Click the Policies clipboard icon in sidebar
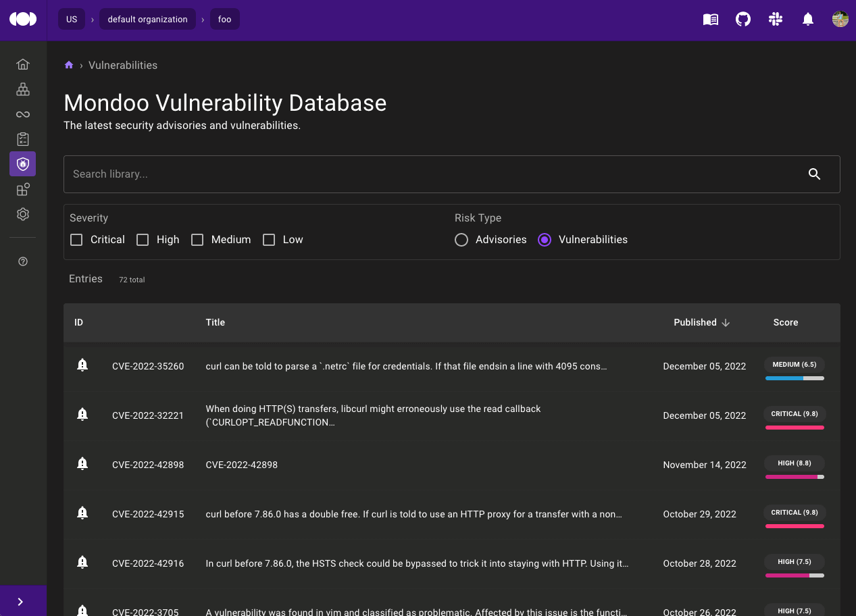 pos(22,138)
